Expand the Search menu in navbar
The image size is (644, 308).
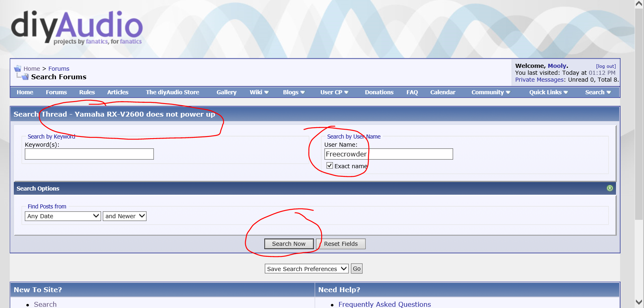click(598, 92)
